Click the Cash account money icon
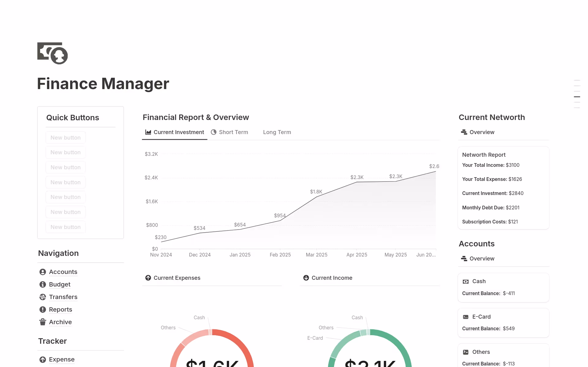588x367 pixels. 466,281
